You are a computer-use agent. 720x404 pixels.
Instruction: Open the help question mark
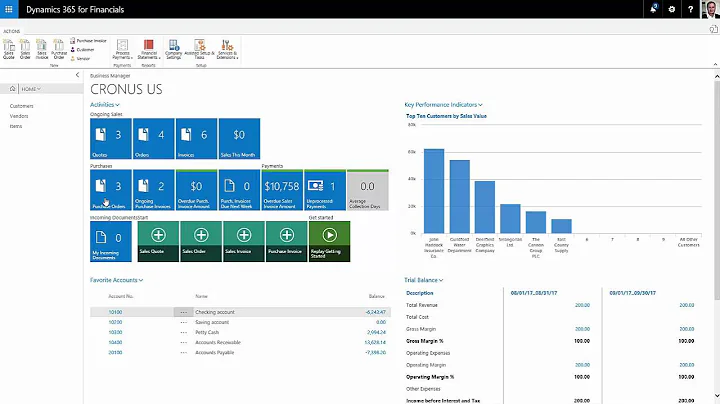pyautogui.click(x=690, y=9)
